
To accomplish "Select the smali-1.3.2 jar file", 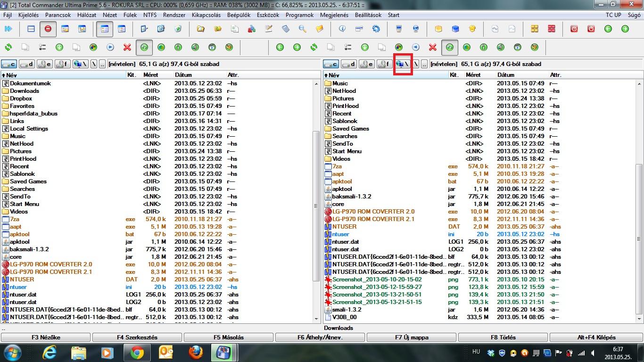I will click(x=347, y=310).
